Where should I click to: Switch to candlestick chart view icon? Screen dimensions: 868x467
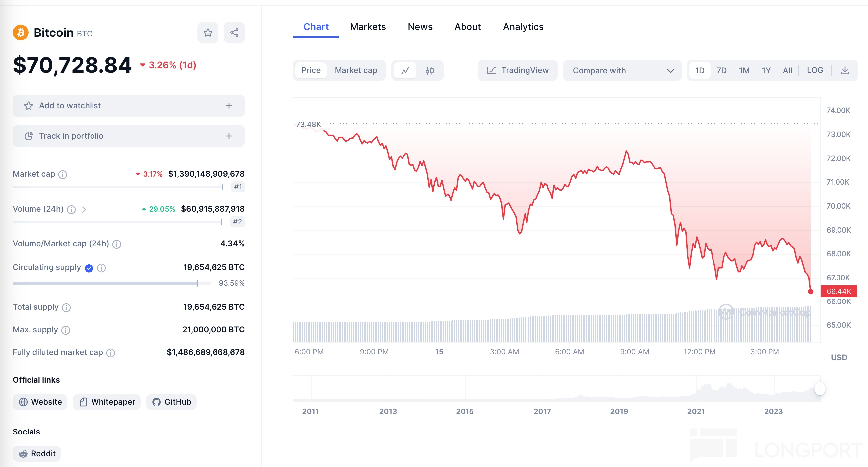pos(429,70)
